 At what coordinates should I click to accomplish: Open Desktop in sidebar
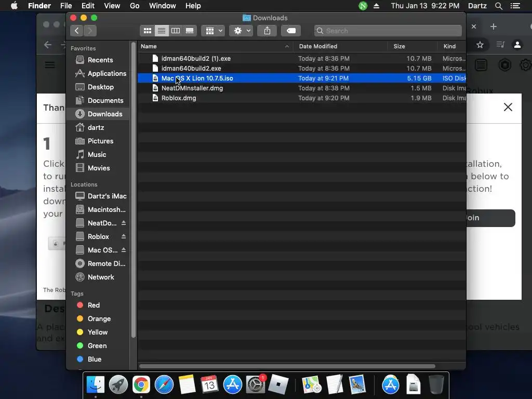(x=98, y=87)
